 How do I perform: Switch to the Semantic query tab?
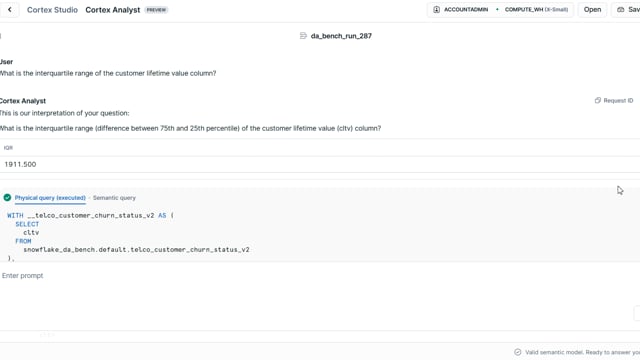click(x=114, y=198)
